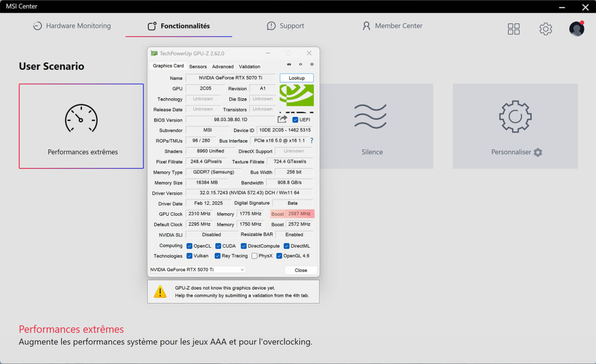Viewport: 596px width, 364px height.
Task: Open the Hardware Monitoring tab in MSI Center
Action: point(72,26)
